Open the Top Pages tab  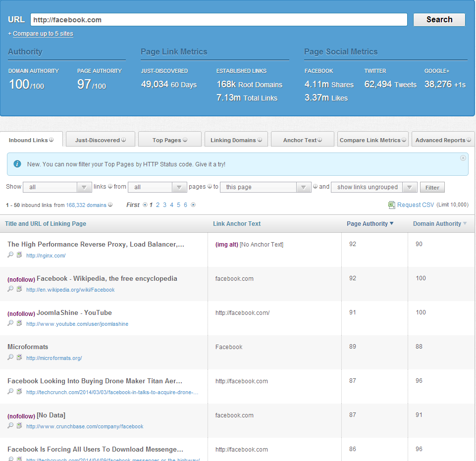(170, 140)
